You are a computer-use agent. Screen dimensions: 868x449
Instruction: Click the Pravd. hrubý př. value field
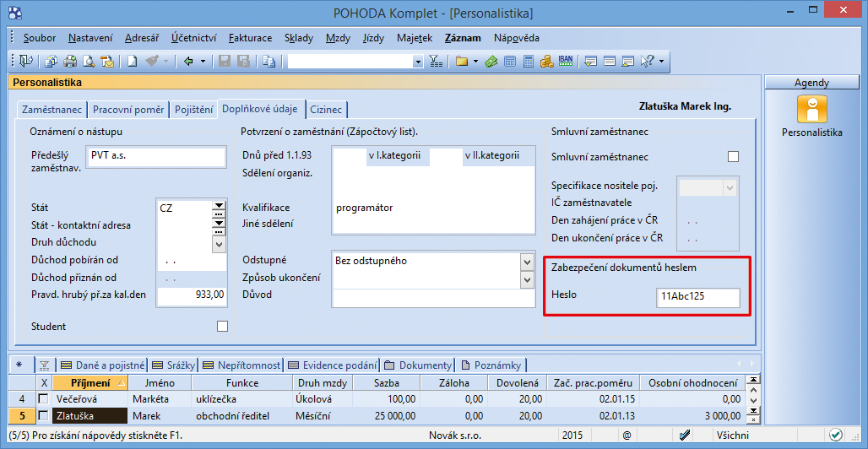click(x=192, y=295)
